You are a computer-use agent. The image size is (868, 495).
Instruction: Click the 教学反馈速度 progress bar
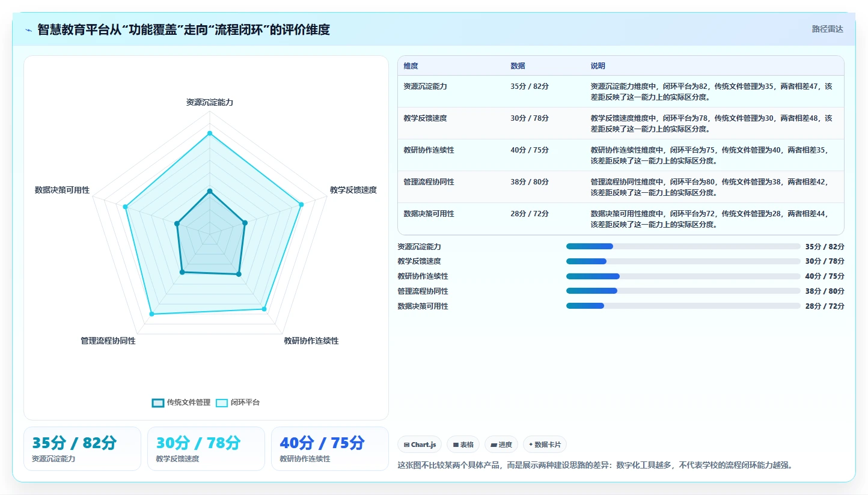683,261
